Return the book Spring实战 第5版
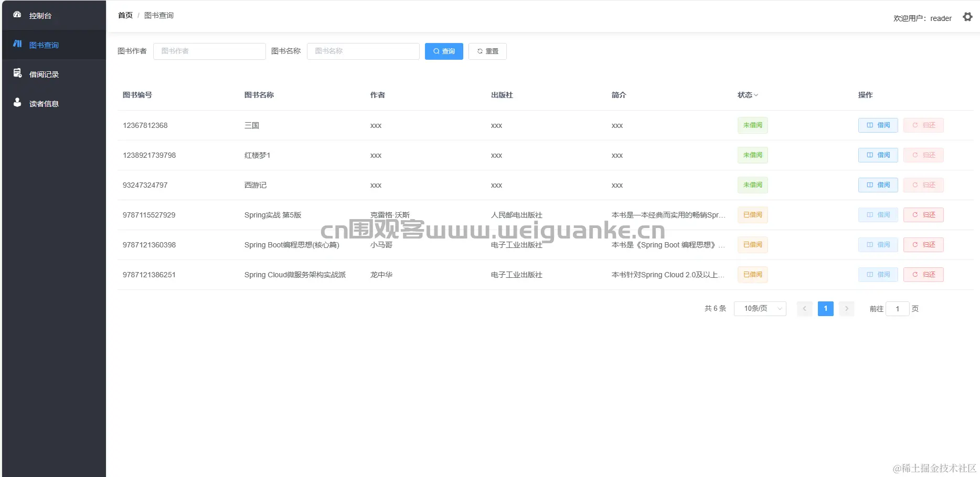Screen dimensions: 980x477 pos(923,215)
